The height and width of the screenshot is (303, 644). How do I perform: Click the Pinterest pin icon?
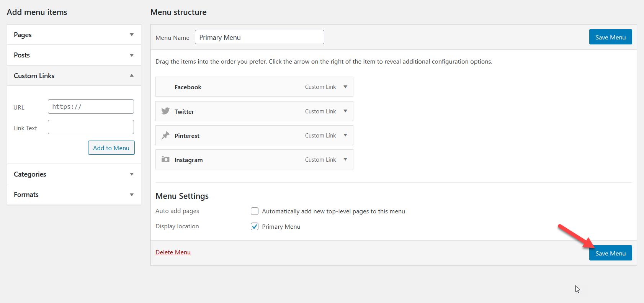pos(165,135)
